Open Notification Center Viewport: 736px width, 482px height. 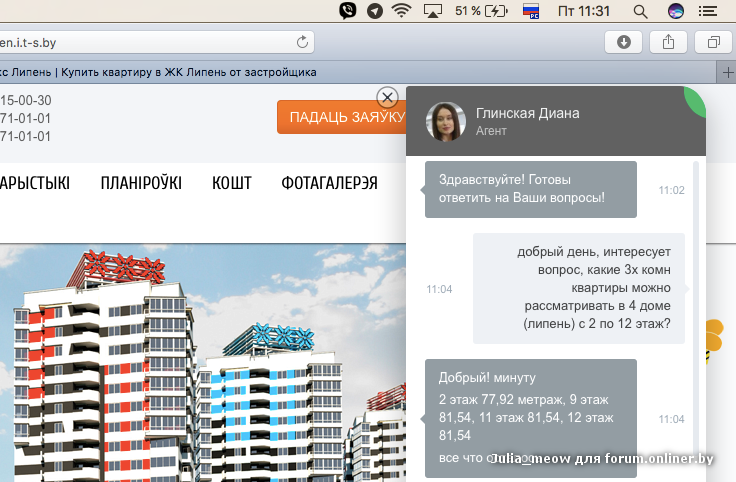708,11
